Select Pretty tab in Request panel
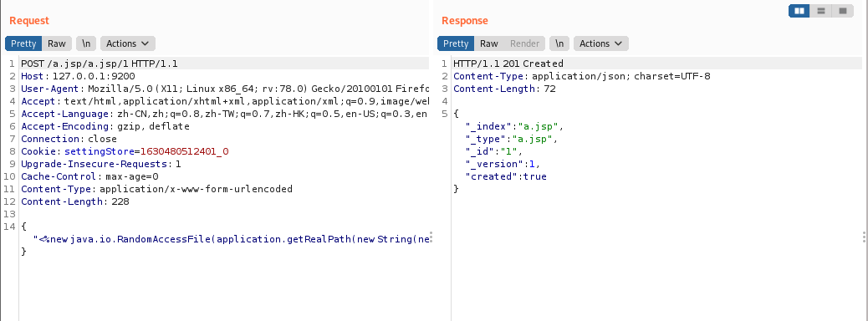The image size is (868, 321). coord(23,43)
